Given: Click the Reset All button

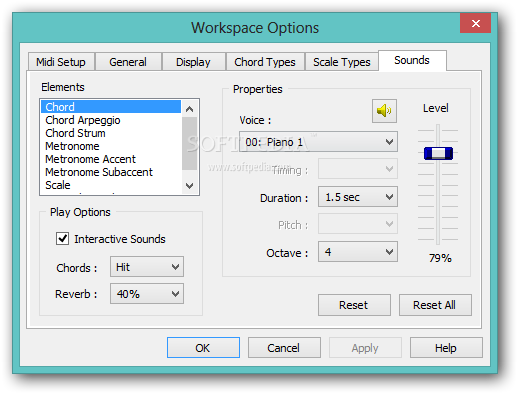Looking at the screenshot, I should point(435,305).
